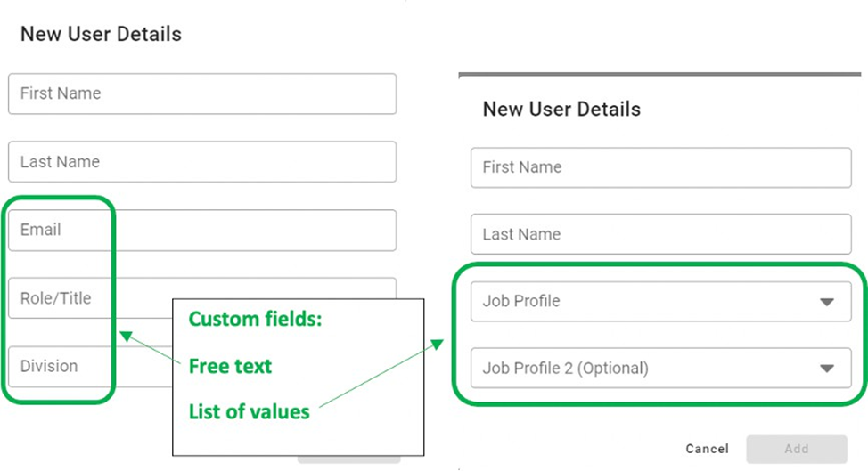
Task: Click Last Name in the Email form
Action: pos(202,162)
